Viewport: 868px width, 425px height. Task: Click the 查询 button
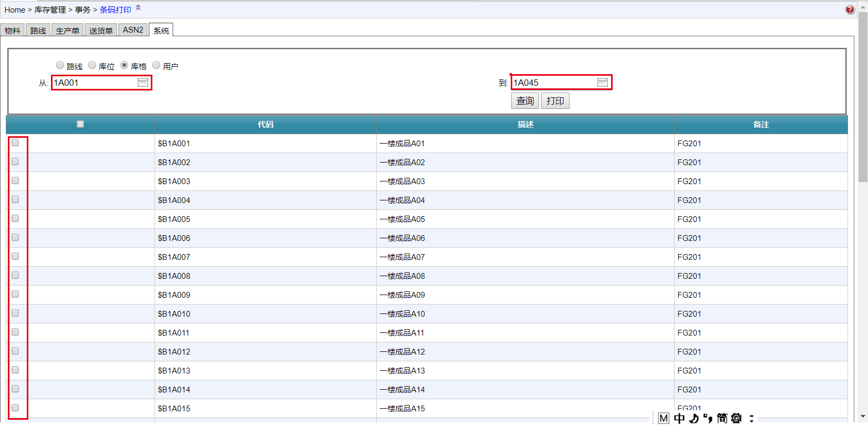(x=525, y=101)
